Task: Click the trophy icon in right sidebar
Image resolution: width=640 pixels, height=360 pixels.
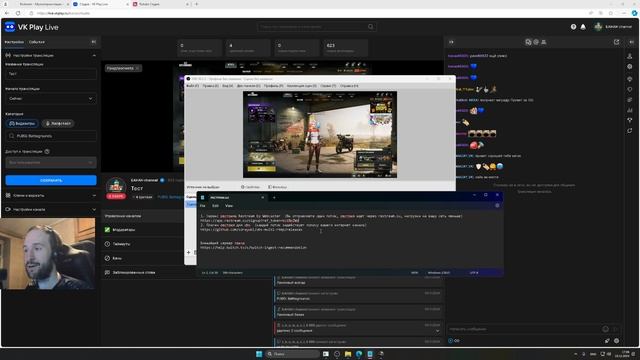Action: [x=629, y=120]
